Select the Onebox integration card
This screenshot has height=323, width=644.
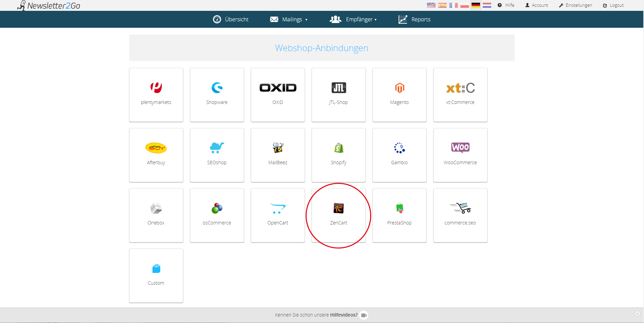point(156,215)
